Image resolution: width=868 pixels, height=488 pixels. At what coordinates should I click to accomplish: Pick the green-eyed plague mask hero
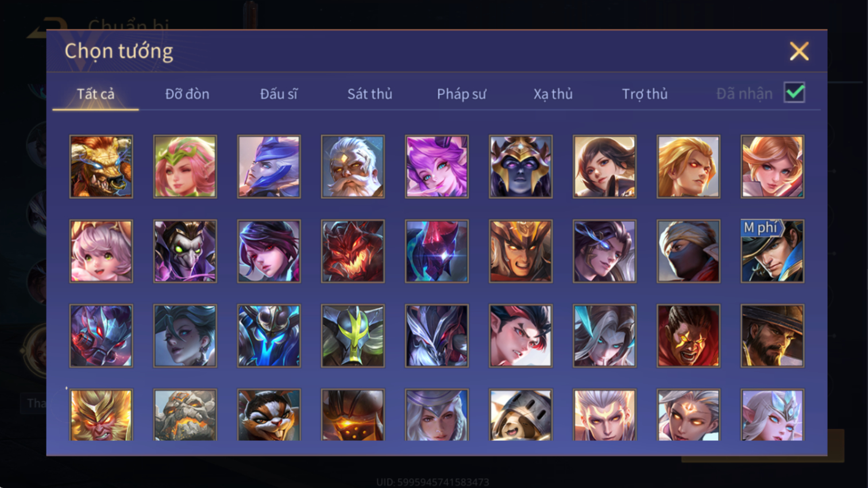click(185, 251)
